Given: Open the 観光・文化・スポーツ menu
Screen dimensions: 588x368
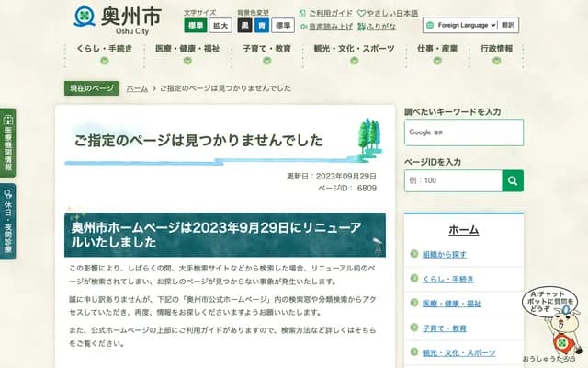Looking at the screenshot, I should click(x=354, y=49).
